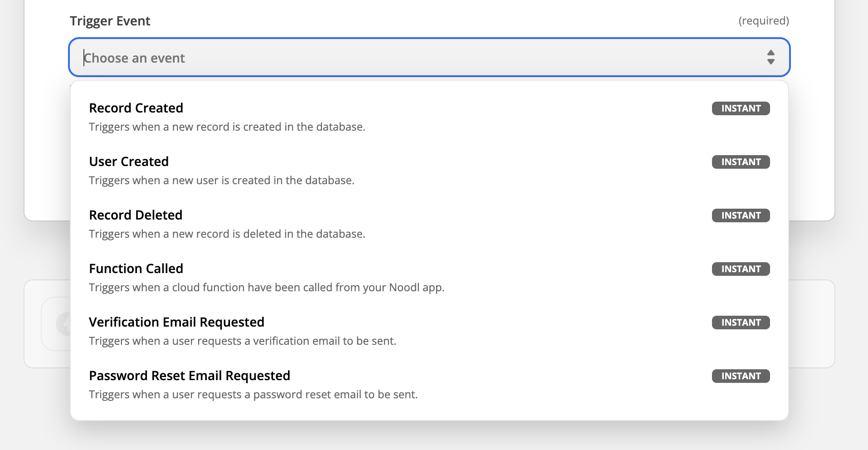Click the cloud function Noodl app description
The image size is (868, 450).
[x=267, y=288]
